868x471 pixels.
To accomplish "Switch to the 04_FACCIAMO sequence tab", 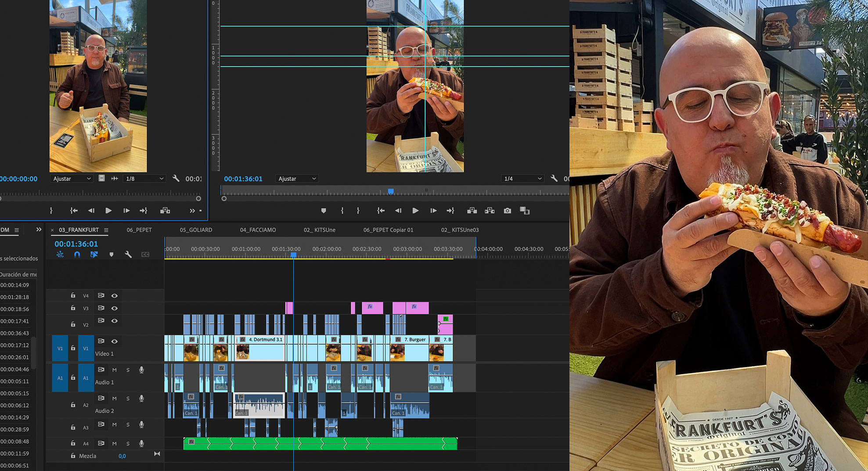I will [x=258, y=230].
